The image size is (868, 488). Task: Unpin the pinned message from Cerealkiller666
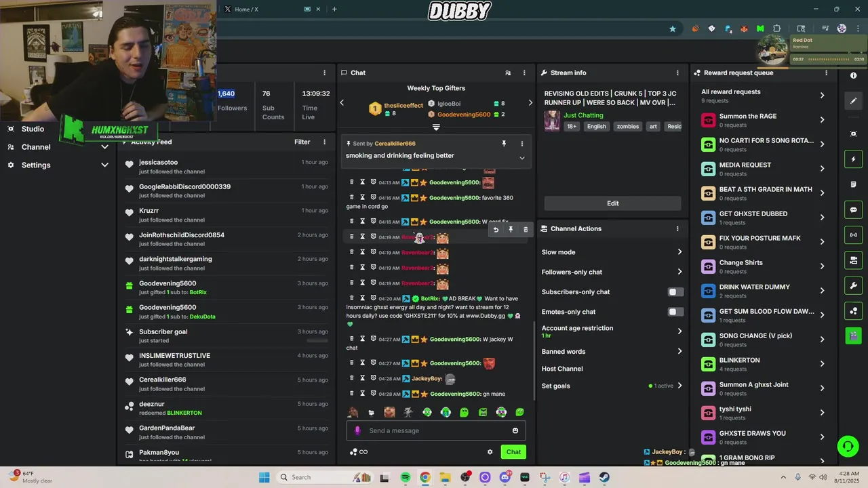[x=504, y=144]
